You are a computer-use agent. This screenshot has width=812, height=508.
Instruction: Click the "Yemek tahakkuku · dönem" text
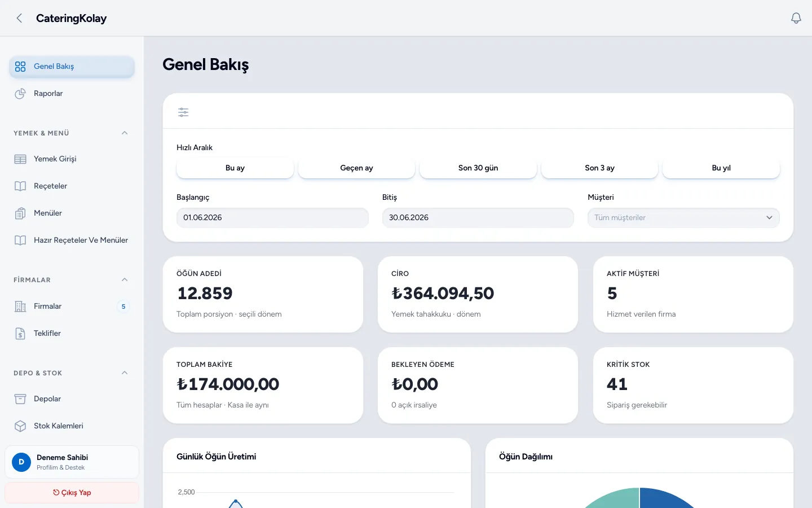436,314
